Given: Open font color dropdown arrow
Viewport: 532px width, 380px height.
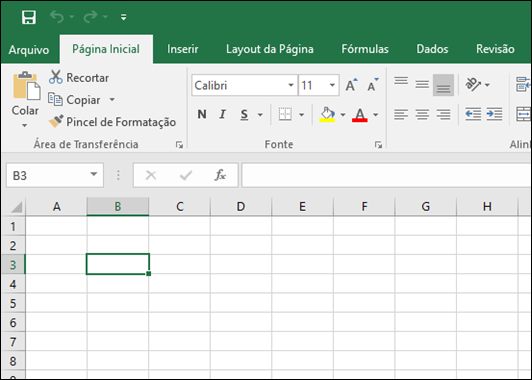Looking at the screenshot, I should 376,115.
